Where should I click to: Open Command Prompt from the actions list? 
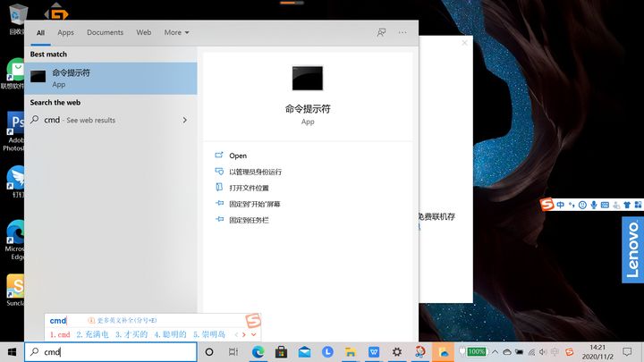(x=237, y=156)
